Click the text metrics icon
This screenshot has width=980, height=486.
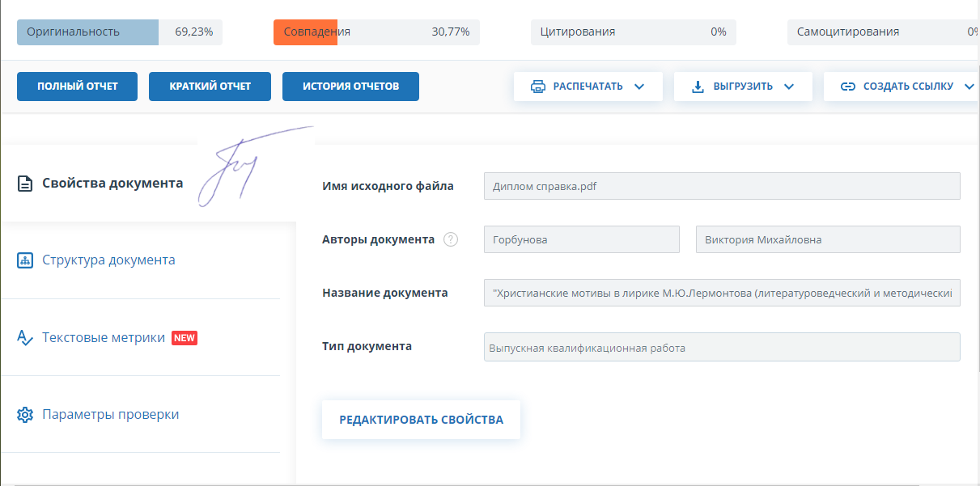[x=25, y=338]
